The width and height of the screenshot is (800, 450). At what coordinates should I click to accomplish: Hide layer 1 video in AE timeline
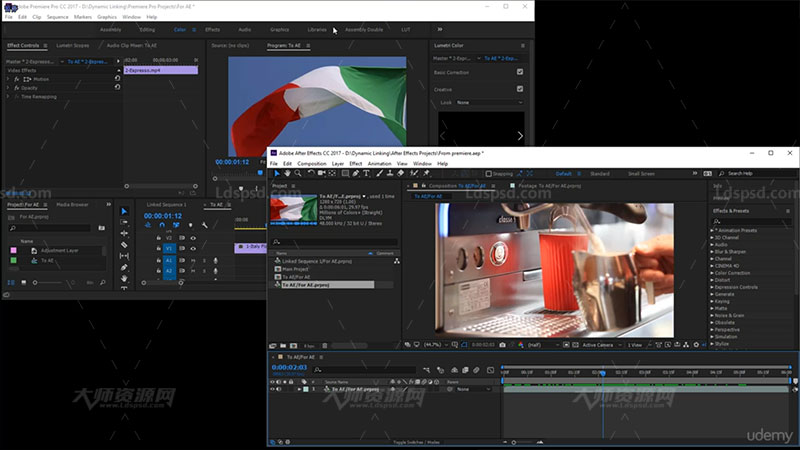[x=272, y=389]
